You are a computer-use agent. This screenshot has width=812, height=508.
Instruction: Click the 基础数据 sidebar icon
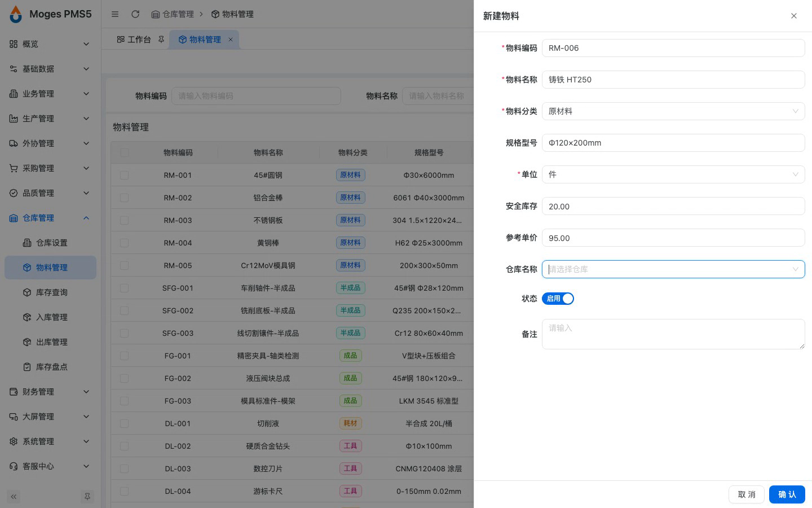(x=14, y=69)
